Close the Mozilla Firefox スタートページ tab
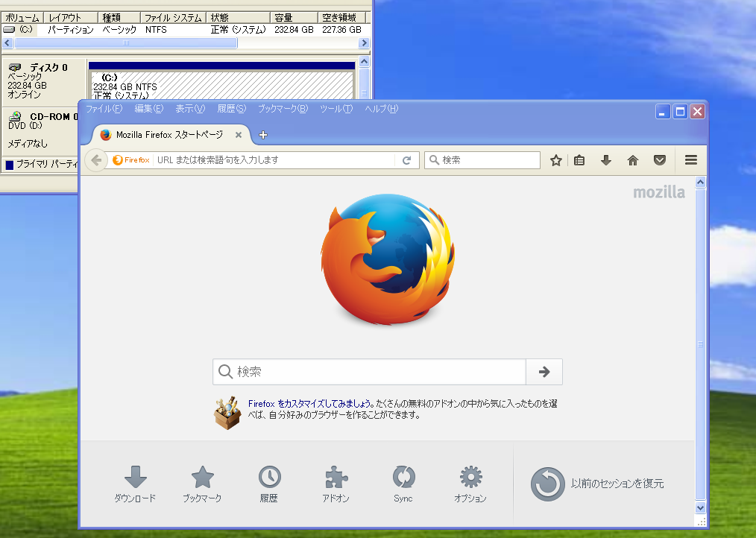Viewport: 756px width, 538px height. pos(238,135)
